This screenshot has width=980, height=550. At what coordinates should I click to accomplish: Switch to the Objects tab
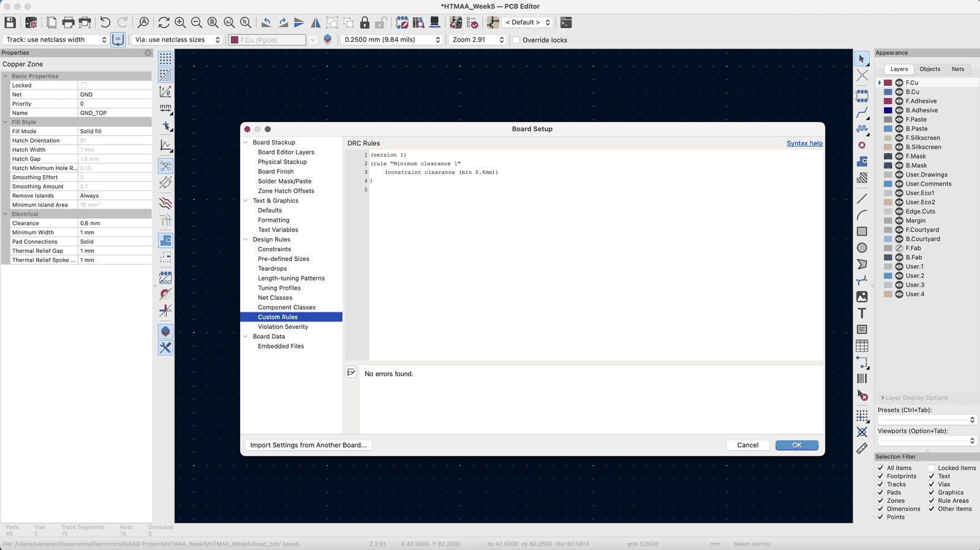pos(930,69)
